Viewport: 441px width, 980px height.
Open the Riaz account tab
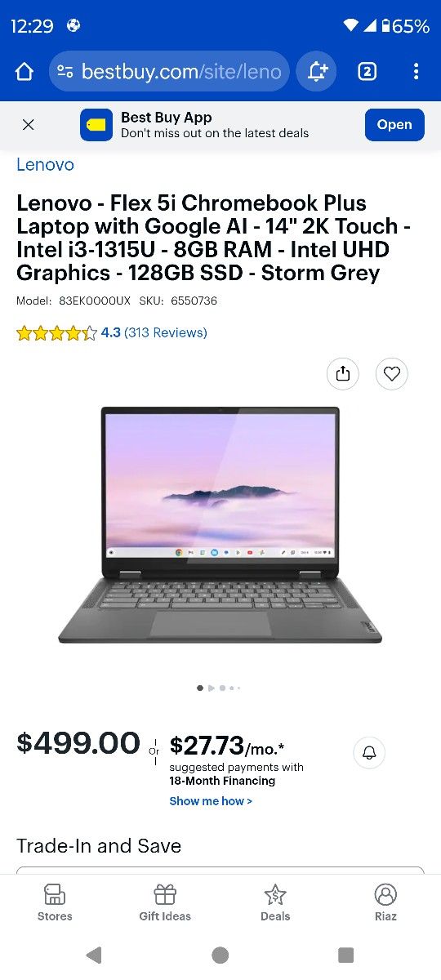[x=385, y=902]
